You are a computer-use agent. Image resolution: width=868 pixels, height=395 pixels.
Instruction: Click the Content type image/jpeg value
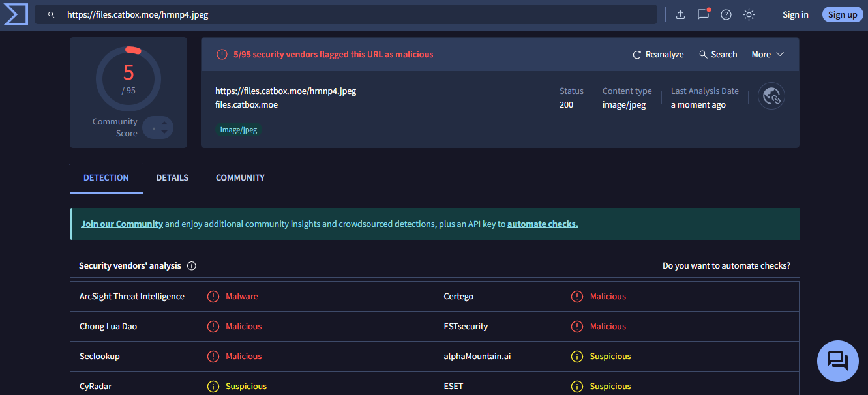[x=624, y=105]
